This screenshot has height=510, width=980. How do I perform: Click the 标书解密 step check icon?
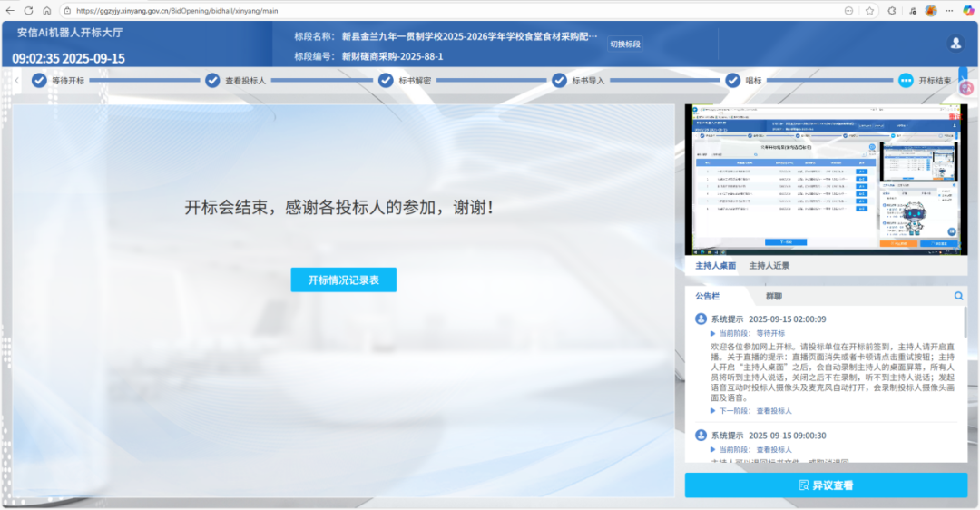tap(386, 81)
